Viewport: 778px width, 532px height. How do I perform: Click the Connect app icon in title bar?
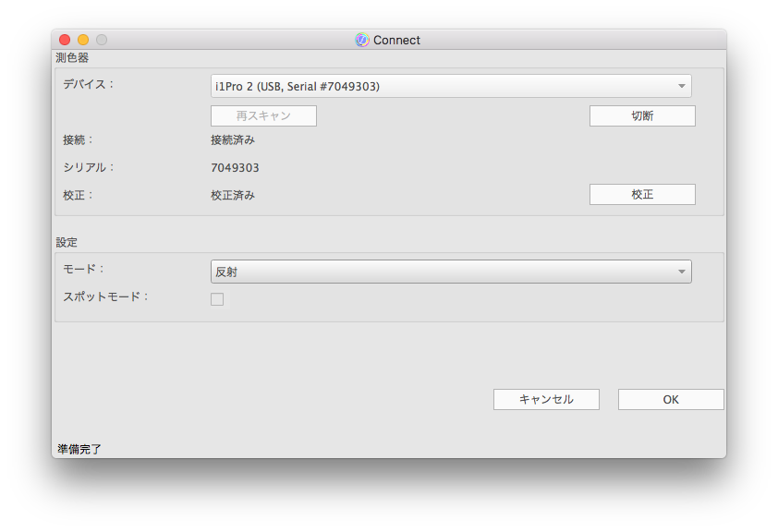362,40
